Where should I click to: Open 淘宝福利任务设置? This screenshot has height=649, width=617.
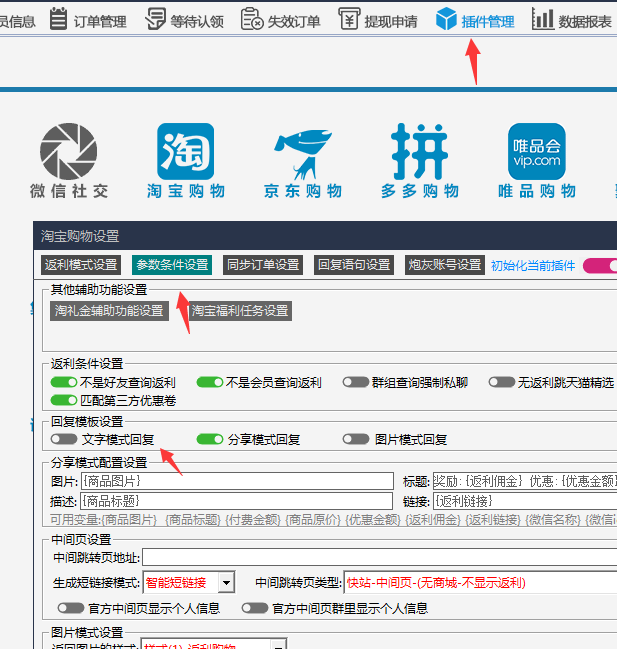(x=240, y=311)
